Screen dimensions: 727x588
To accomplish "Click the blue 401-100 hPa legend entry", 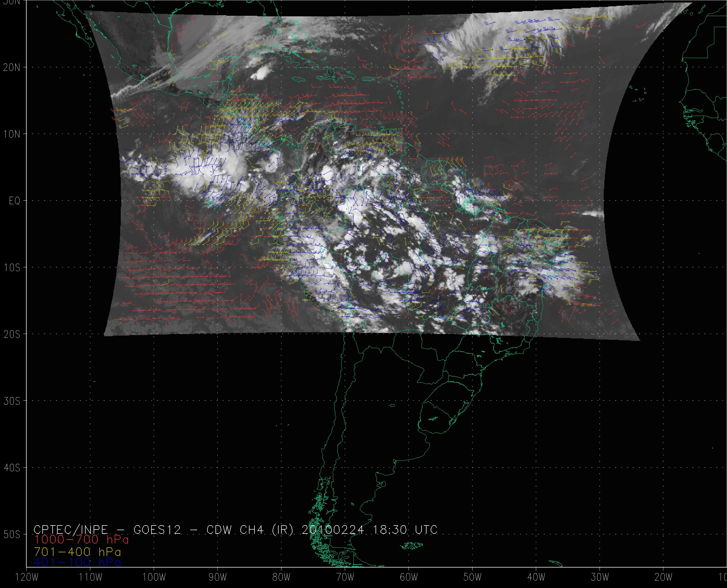I will click(x=77, y=562).
